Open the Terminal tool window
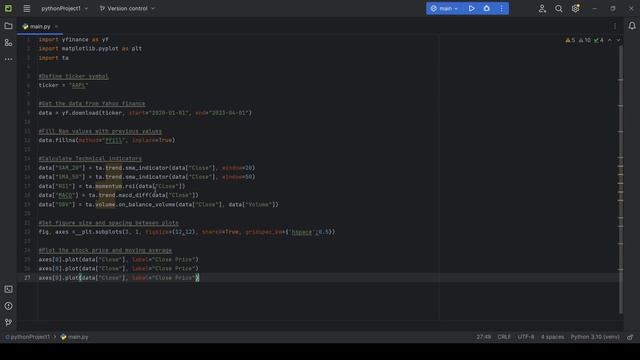This screenshot has width=640, height=360. (8, 289)
